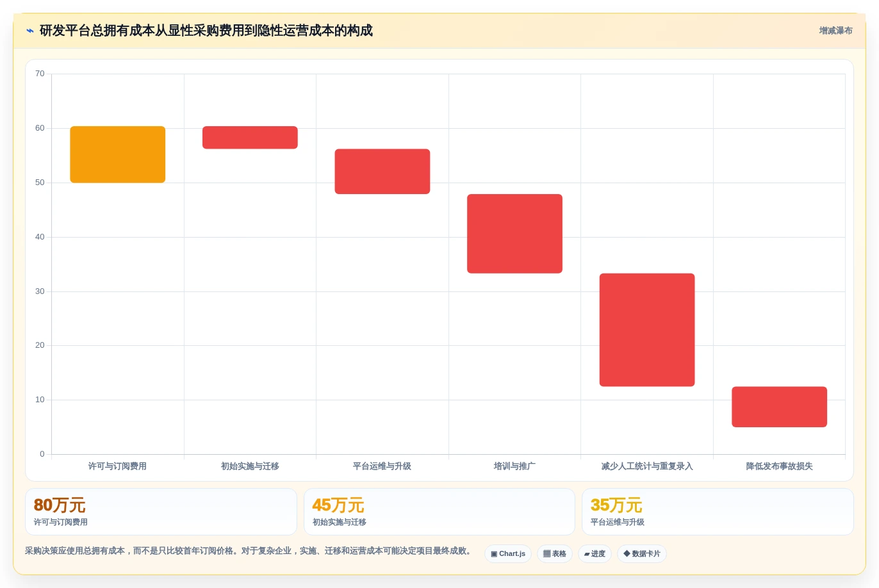Click x-axis label 降低发布事故损失
This screenshot has width=879, height=588.
[779, 466]
